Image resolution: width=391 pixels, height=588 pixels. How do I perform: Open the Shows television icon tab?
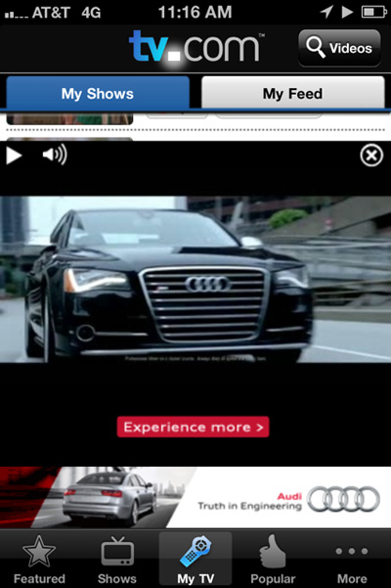[x=117, y=560]
